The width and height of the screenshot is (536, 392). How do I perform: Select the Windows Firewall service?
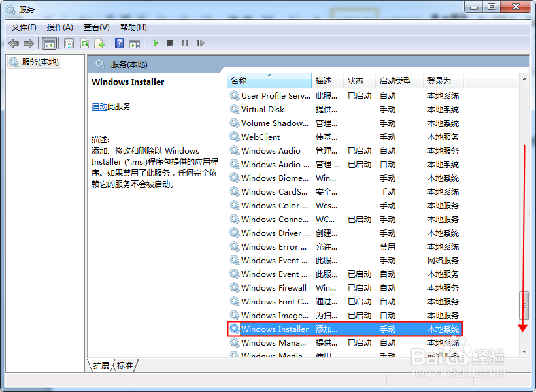click(275, 287)
